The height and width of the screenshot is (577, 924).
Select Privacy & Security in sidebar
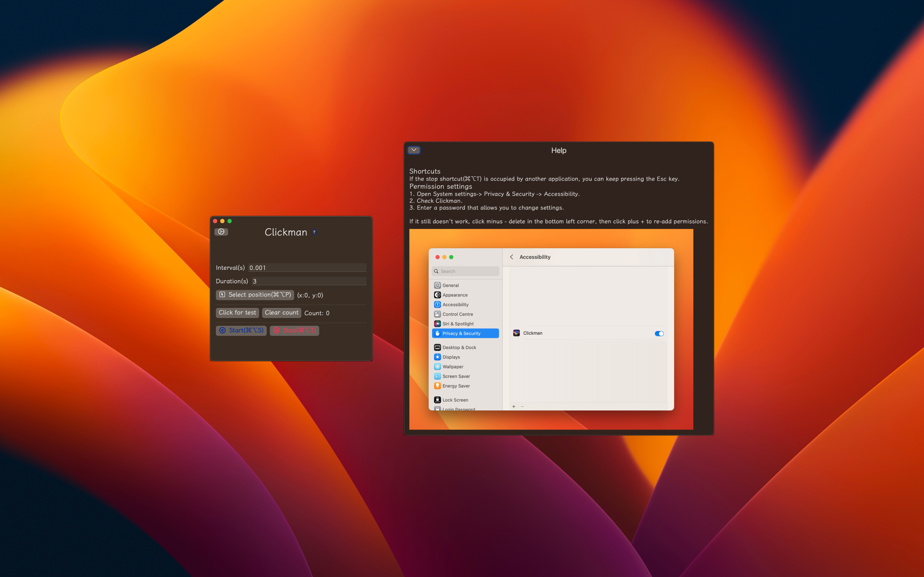pyautogui.click(x=465, y=334)
